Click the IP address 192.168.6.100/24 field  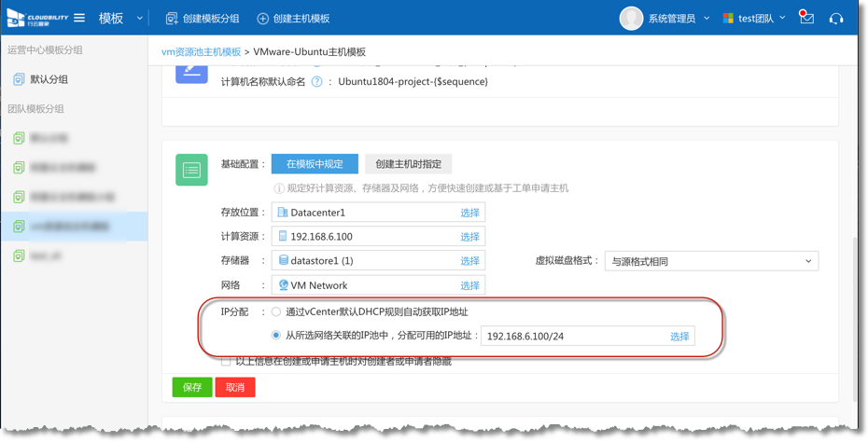pos(571,337)
